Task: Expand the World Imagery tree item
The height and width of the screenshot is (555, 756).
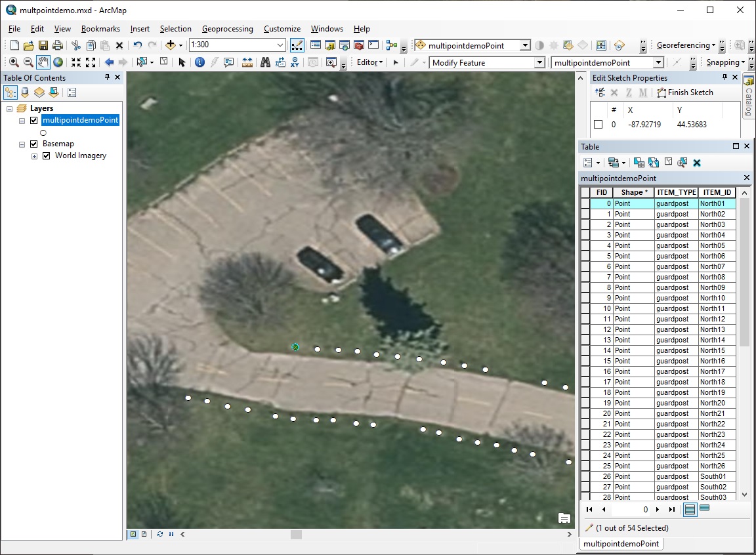Action: point(35,155)
